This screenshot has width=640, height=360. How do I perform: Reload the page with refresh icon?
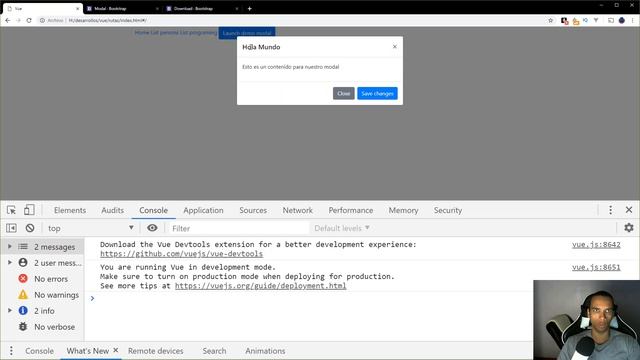(x=29, y=20)
